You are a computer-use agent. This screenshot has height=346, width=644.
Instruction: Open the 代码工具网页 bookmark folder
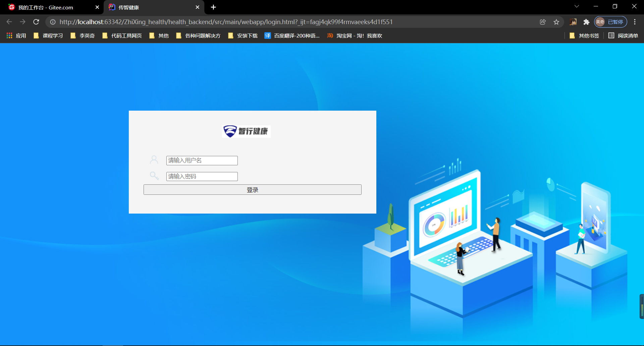coord(122,36)
